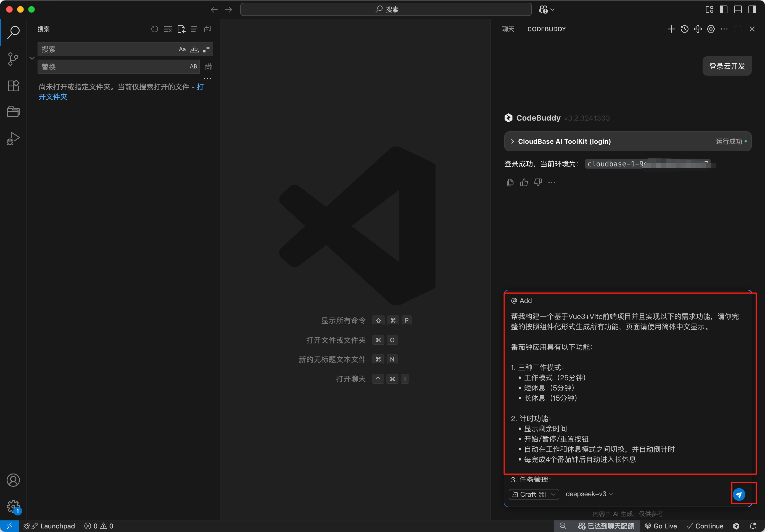Screen dimensions: 765x532
Task: Click Launchpad in status bar
Action: [x=49, y=526]
